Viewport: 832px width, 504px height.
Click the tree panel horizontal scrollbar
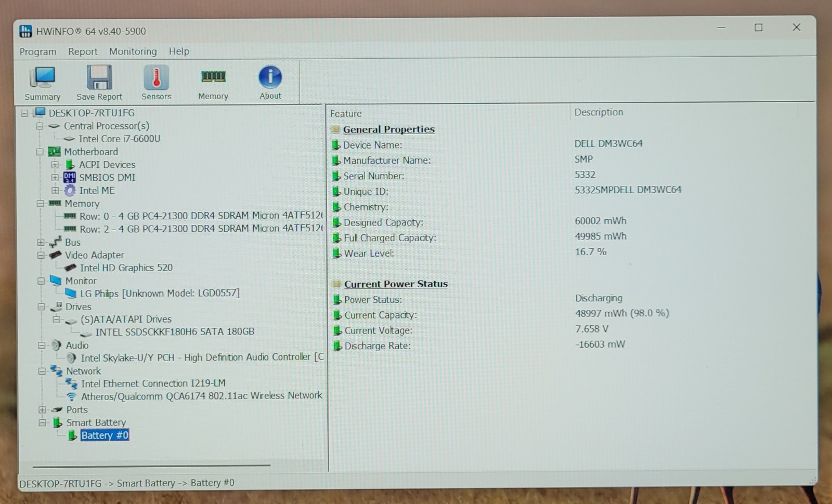(151, 466)
